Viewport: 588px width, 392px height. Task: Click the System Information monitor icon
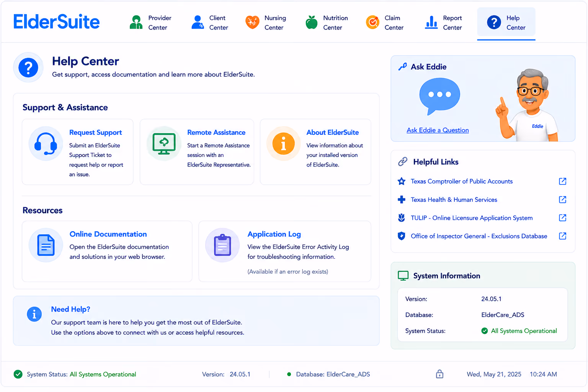tap(403, 276)
